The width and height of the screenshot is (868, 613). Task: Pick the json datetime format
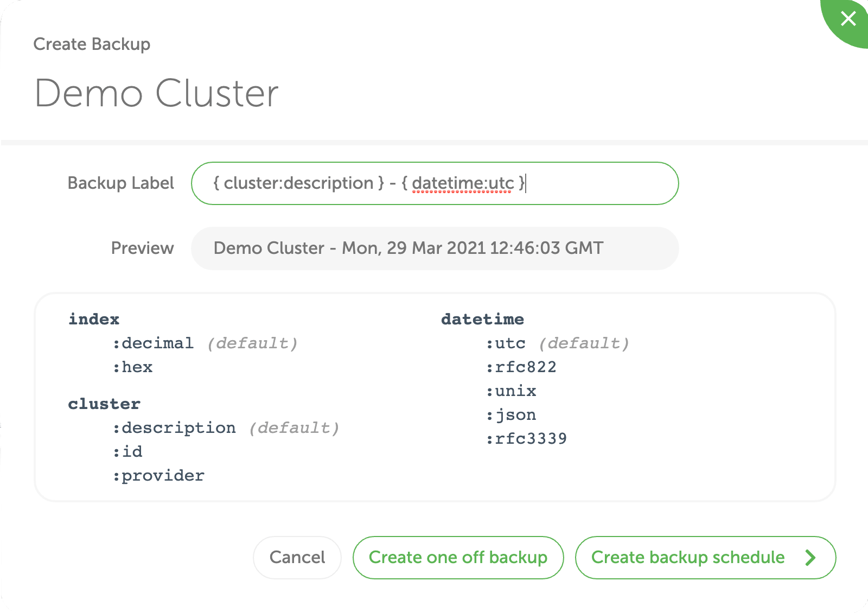(511, 414)
